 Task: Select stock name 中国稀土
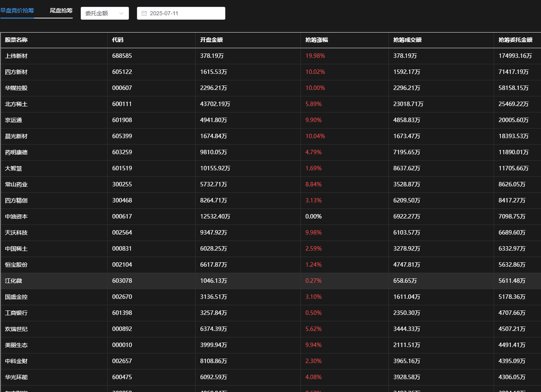(16, 249)
